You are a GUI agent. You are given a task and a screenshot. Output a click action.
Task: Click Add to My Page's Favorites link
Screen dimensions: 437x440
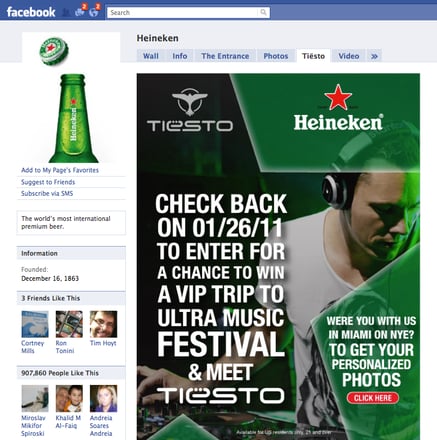point(60,170)
